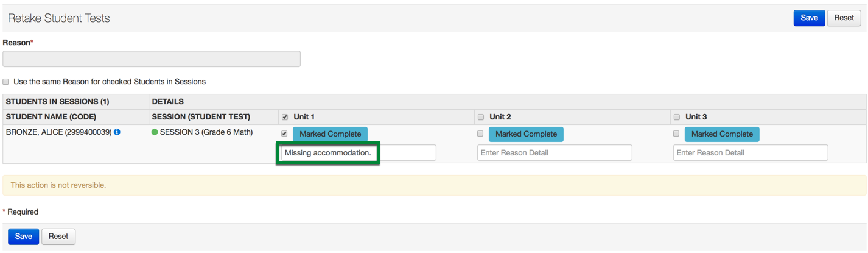Toggle the Unit 1 header checkbox
868x253 pixels.
[285, 117]
